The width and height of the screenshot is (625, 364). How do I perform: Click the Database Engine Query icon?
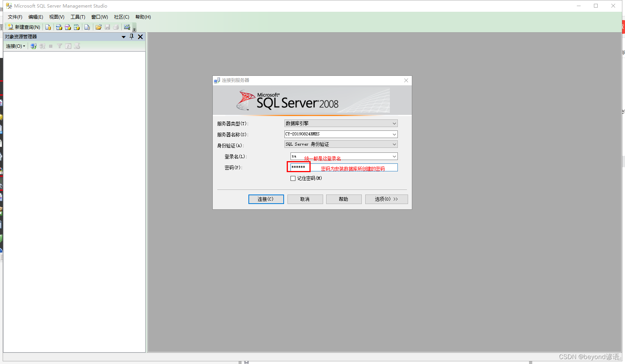(x=48, y=27)
